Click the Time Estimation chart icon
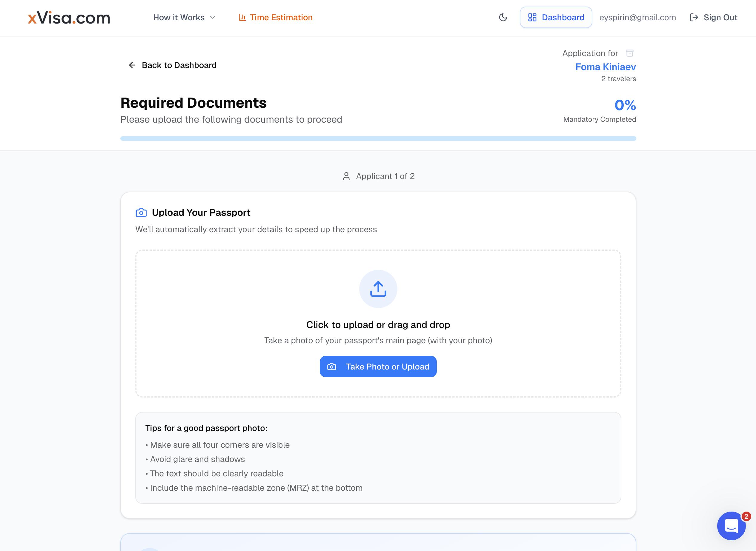 tap(242, 17)
